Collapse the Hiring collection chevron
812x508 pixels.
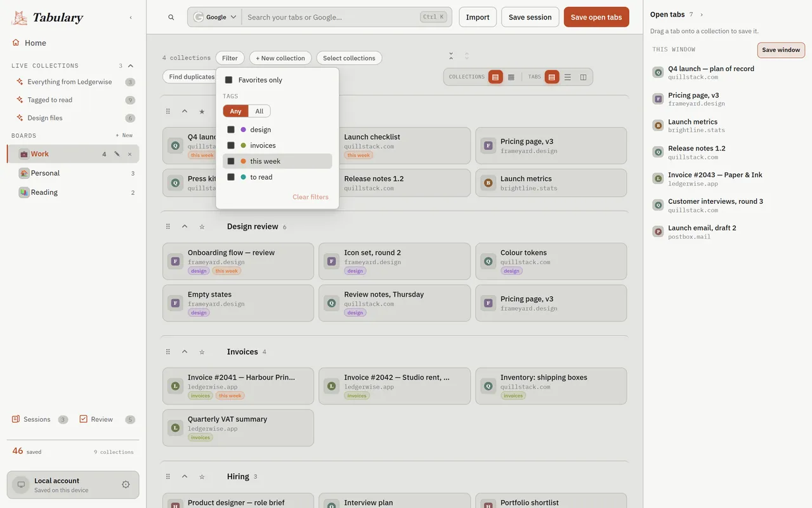point(185,476)
